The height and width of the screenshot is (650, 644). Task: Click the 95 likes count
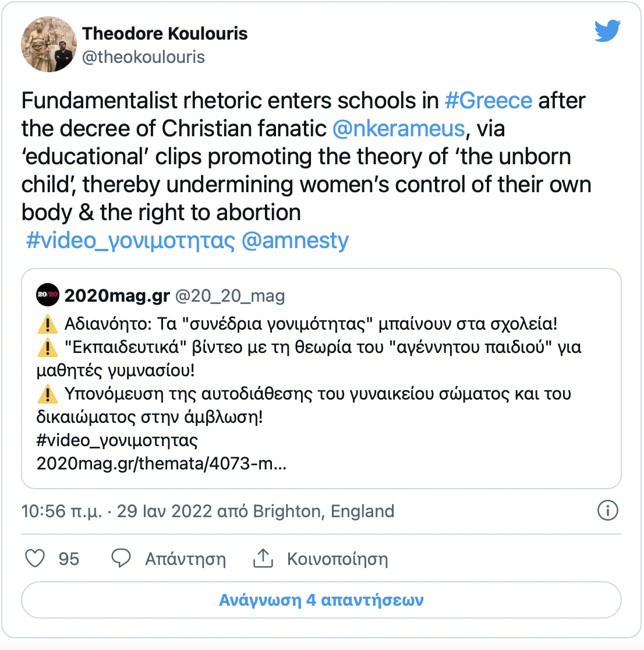[69, 559]
